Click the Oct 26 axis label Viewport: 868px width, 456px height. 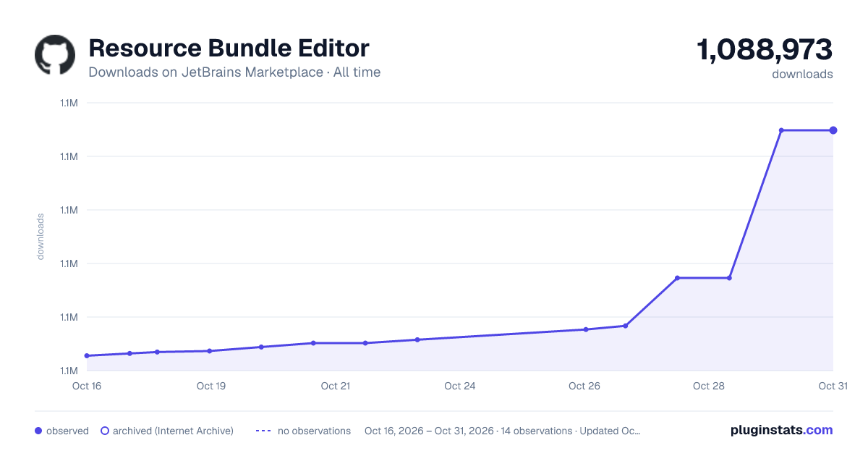[584, 386]
